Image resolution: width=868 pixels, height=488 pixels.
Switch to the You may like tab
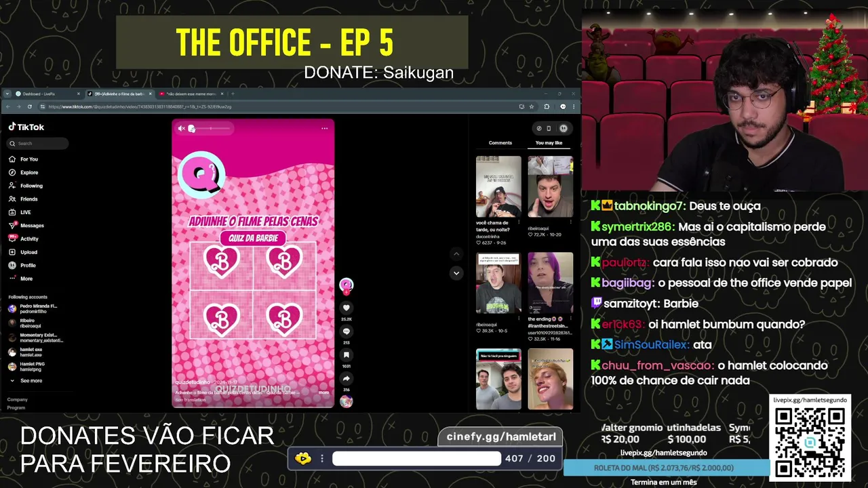click(x=549, y=143)
